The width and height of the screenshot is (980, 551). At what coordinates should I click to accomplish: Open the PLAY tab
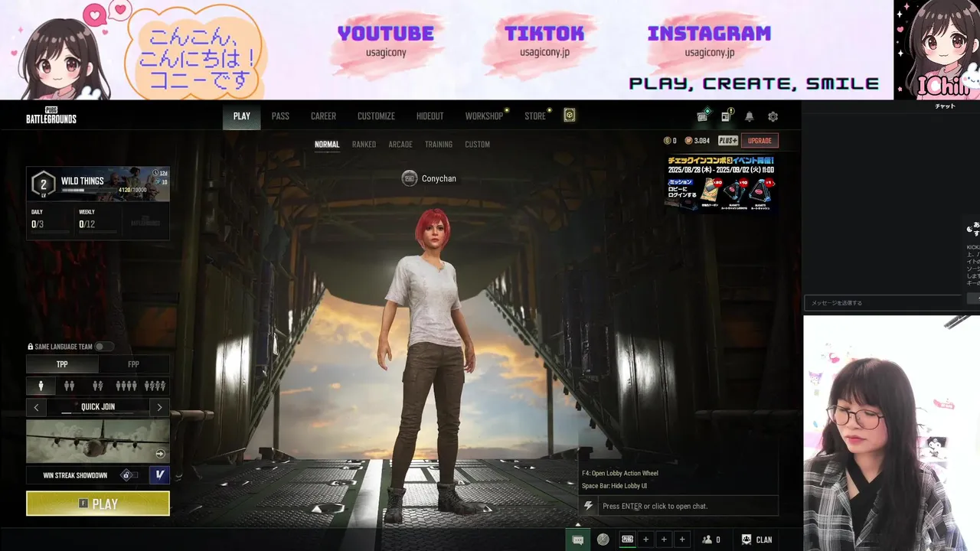click(242, 116)
